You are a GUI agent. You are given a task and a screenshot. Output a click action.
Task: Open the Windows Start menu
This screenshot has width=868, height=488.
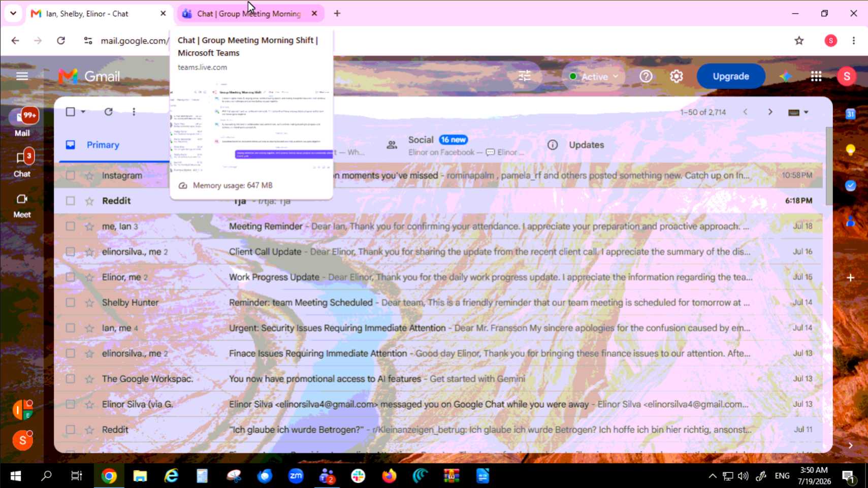15,476
